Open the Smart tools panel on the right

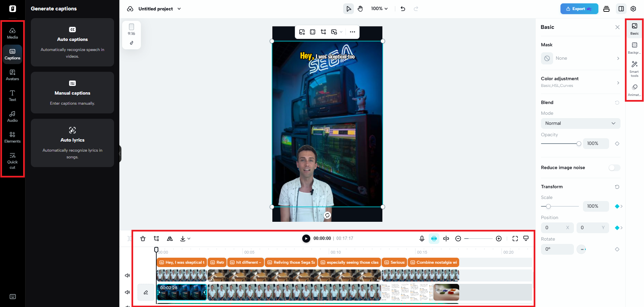pos(634,68)
